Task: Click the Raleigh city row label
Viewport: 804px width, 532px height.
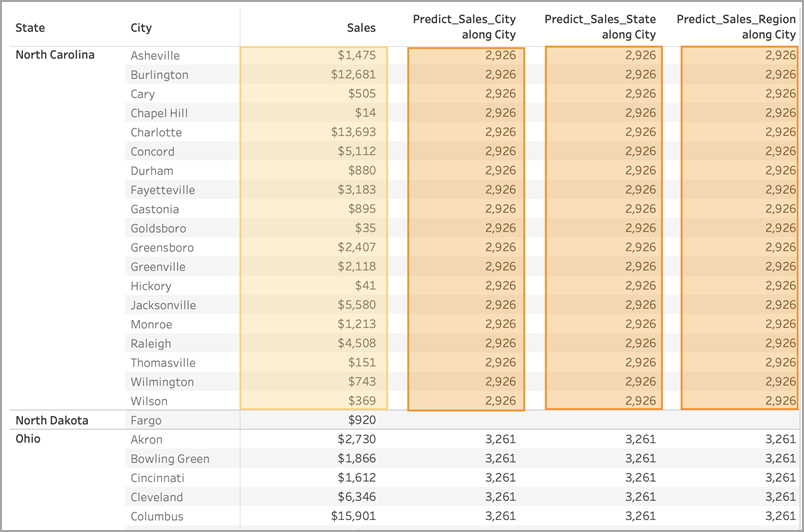Action: tap(151, 344)
